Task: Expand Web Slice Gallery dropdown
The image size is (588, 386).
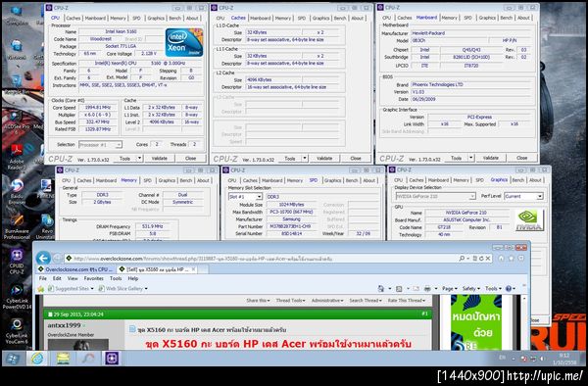Action: pos(146,289)
